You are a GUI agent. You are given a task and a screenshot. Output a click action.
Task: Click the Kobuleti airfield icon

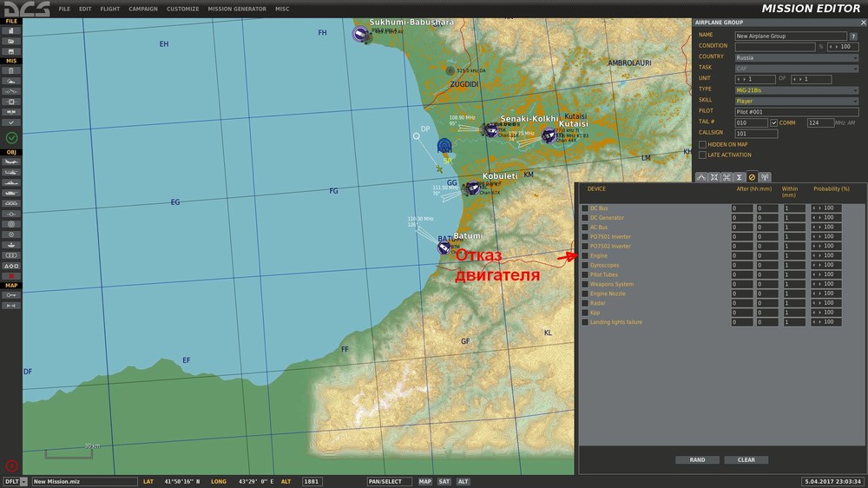(472, 188)
